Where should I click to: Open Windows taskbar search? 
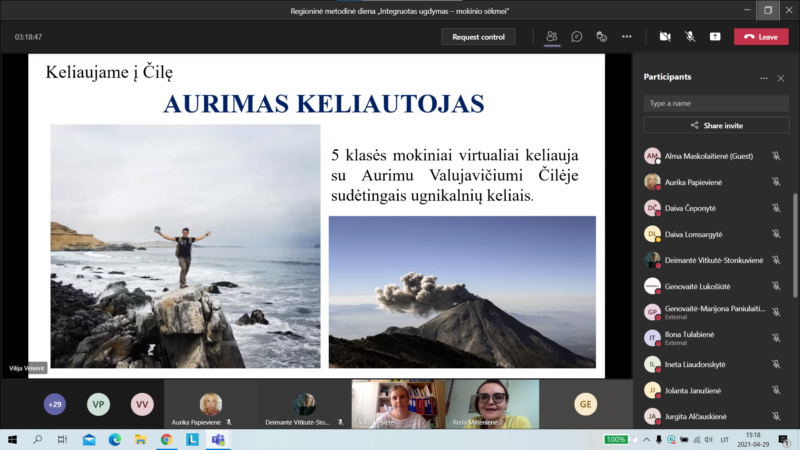point(37,439)
